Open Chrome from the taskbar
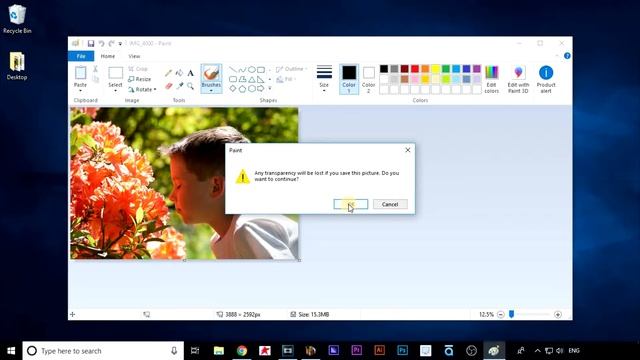640x360 pixels. [x=242, y=351]
